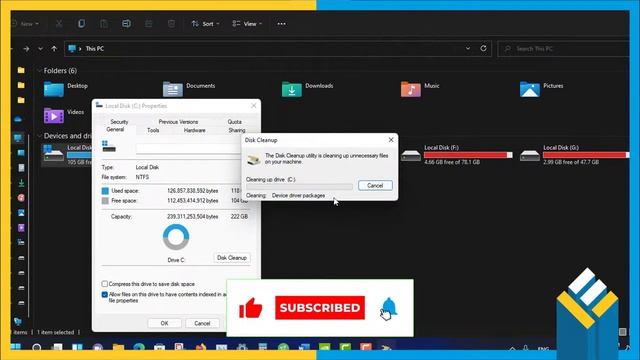Click the Copy icon in Explorer toolbar
This screenshot has height=360, width=640.
pos(81,24)
